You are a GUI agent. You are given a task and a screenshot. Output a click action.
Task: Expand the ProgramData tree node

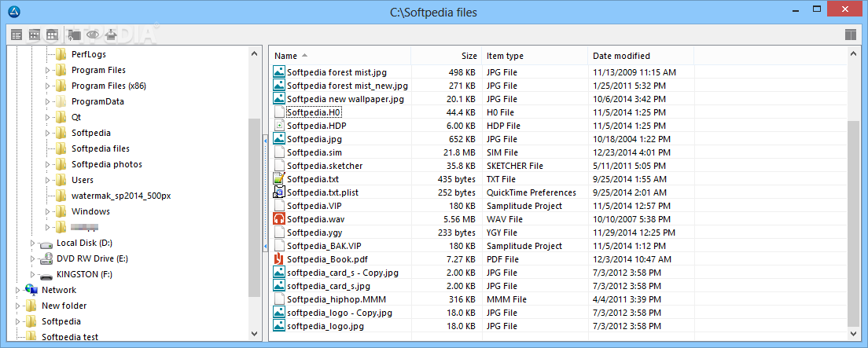click(47, 102)
